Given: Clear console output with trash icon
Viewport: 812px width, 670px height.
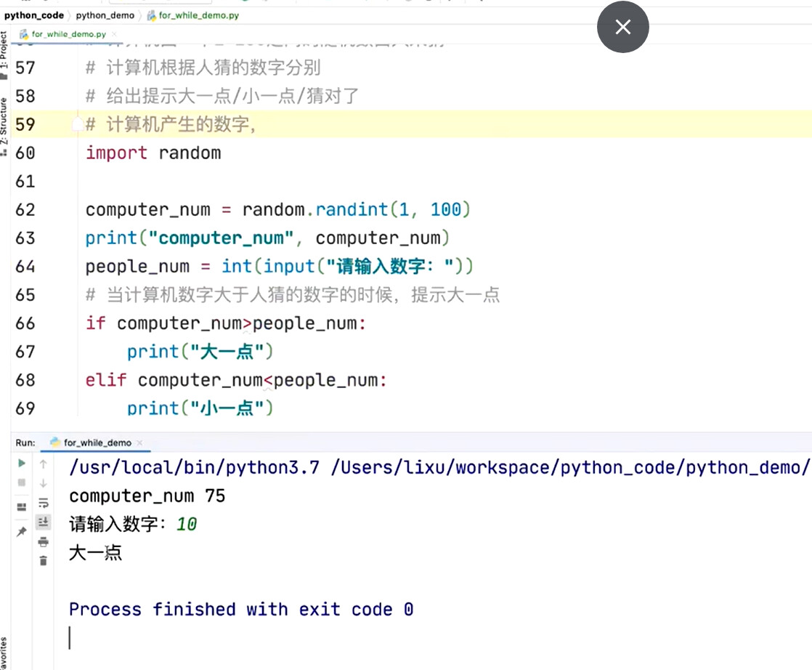Looking at the screenshot, I should tap(44, 561).
